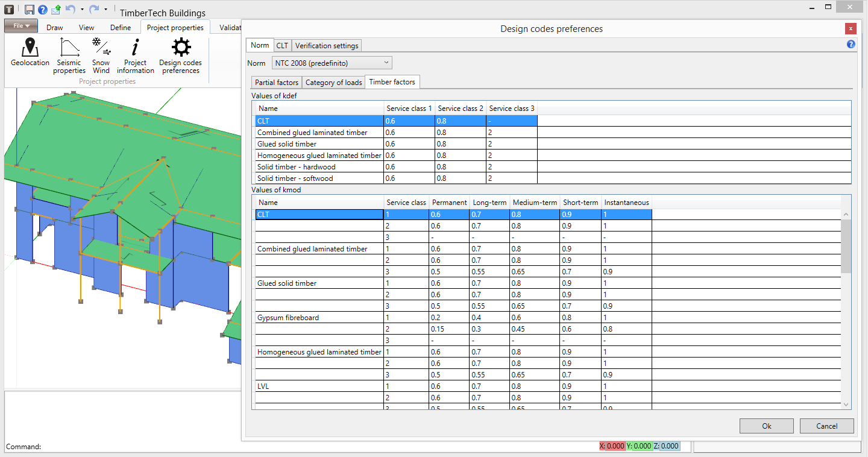Click the Redo arrow icon

[94, 9]
